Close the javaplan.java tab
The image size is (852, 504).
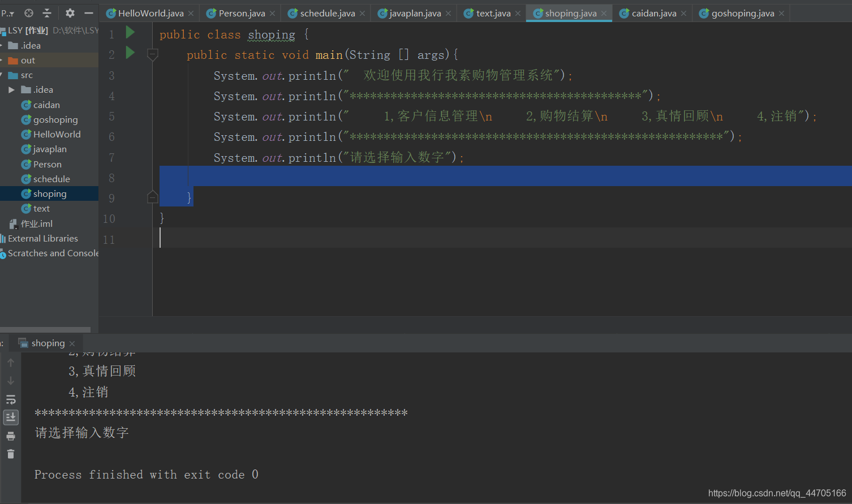[x=449, y=14]
